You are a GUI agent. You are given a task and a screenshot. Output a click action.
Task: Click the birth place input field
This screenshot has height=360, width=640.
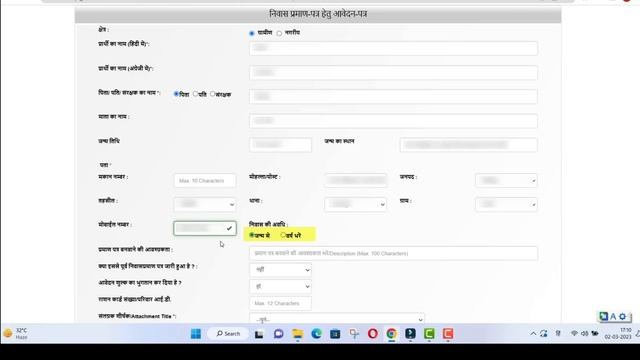(469, 145)
